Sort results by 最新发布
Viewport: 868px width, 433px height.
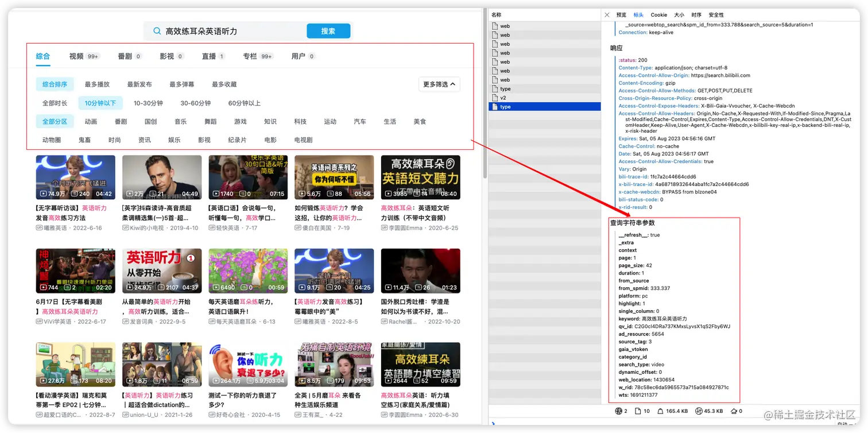pyautogui.click(x=139, y=84)
